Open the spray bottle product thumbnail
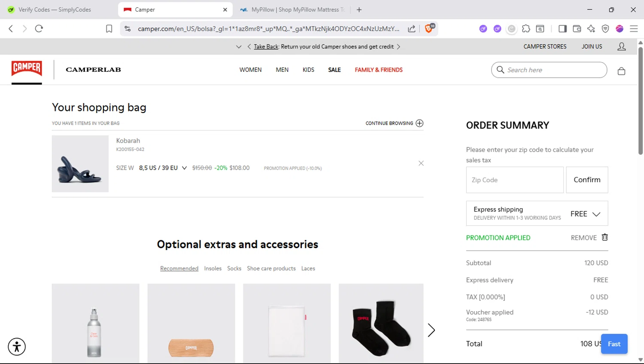644x364 pixels. coord(95,323)
